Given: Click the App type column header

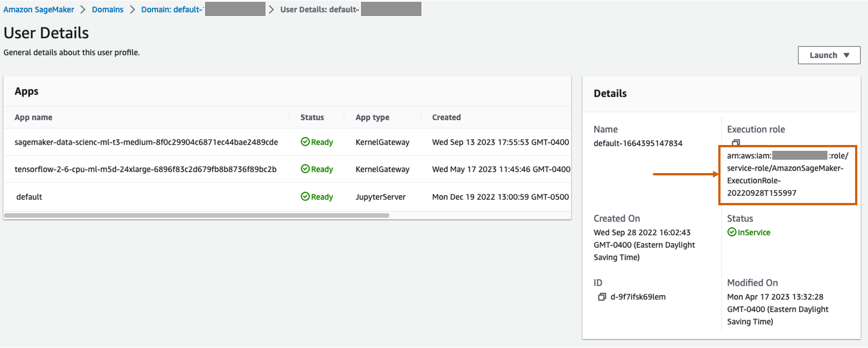Looking at the screenshot, I should coord(373,117).
